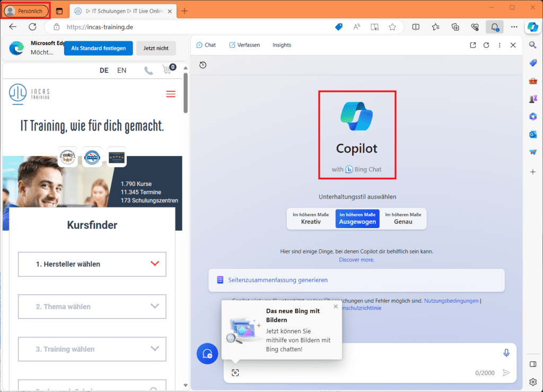
Task: Select Ausgewogen conversation style
Action: pos(357,219)
